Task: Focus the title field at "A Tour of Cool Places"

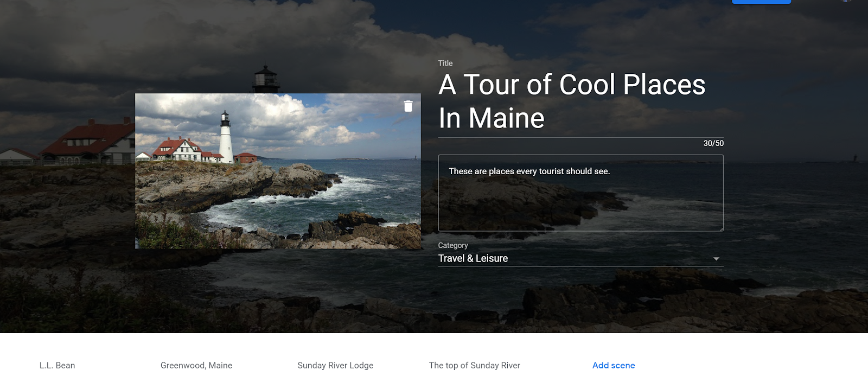Action: [x=572, y=85]
